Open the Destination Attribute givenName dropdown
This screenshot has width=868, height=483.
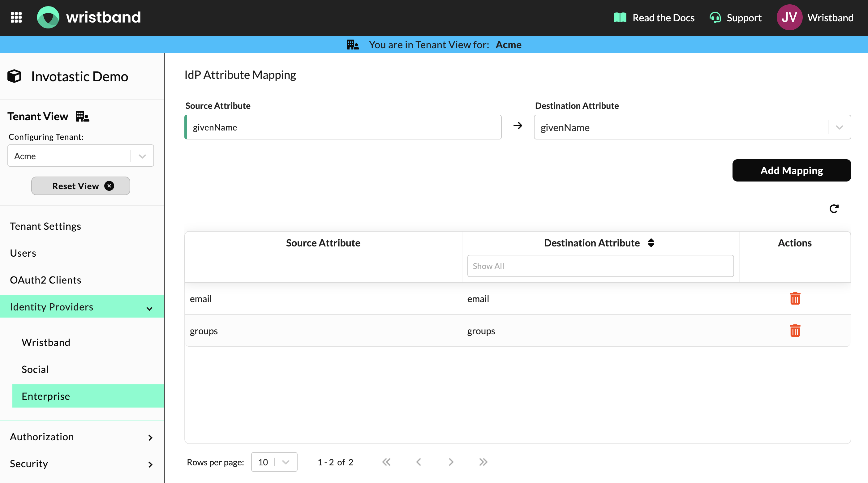(x=692, y=127)
